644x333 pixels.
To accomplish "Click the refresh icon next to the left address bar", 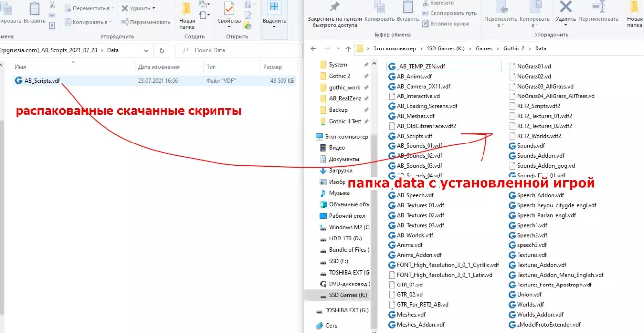I will coord(161,50).
